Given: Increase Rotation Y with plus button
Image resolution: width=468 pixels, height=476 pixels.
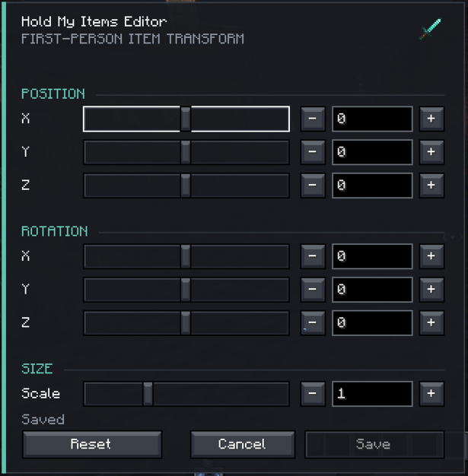Looking at the screenshot, I should pos(431,290).
